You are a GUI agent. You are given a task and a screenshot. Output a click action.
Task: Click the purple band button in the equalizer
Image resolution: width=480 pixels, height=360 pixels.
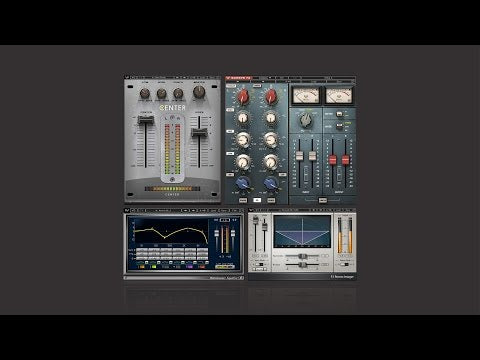pos(189,267)
